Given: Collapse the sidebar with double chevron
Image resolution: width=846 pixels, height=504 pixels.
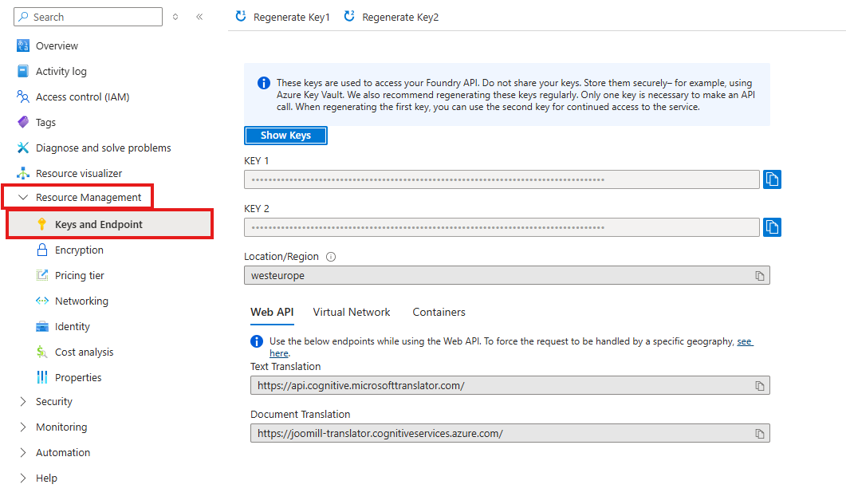Looking at the screenshot, I should click(x=199, y=17).
